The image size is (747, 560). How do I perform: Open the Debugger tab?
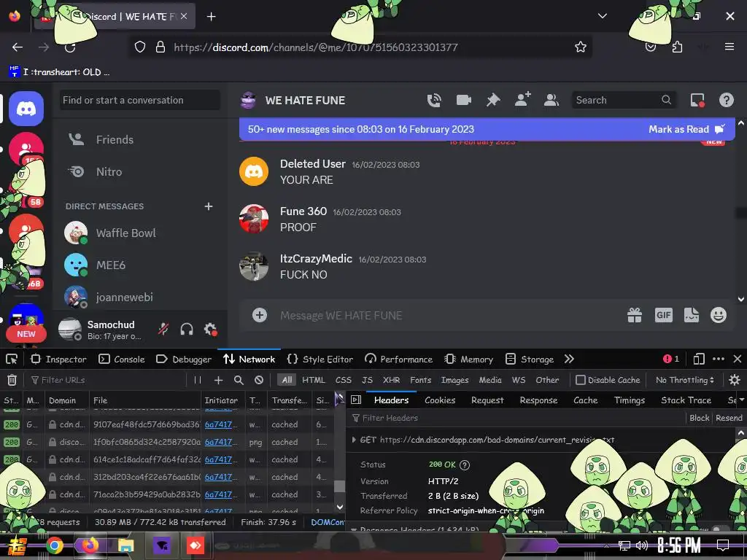[x=183, y=359]
